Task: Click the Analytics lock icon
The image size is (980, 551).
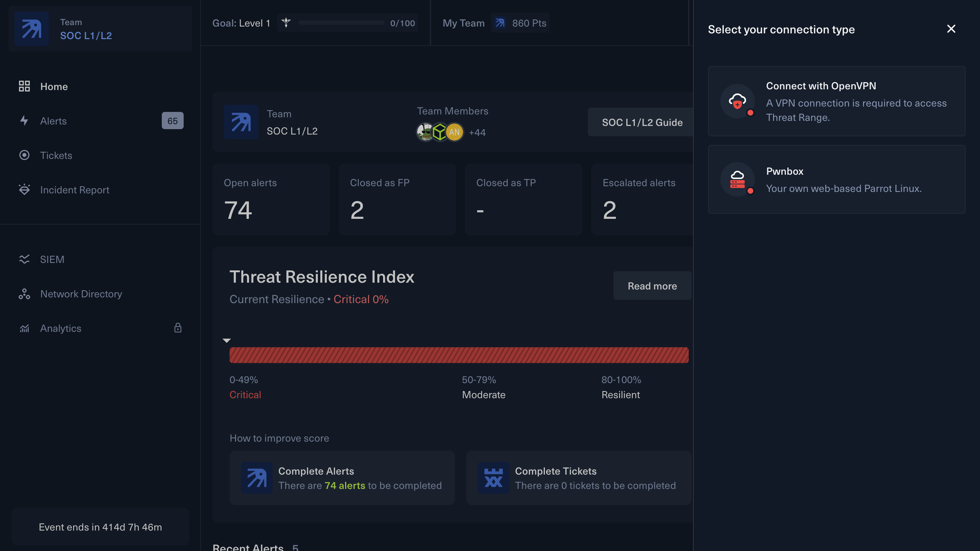Action: (178, 328)
